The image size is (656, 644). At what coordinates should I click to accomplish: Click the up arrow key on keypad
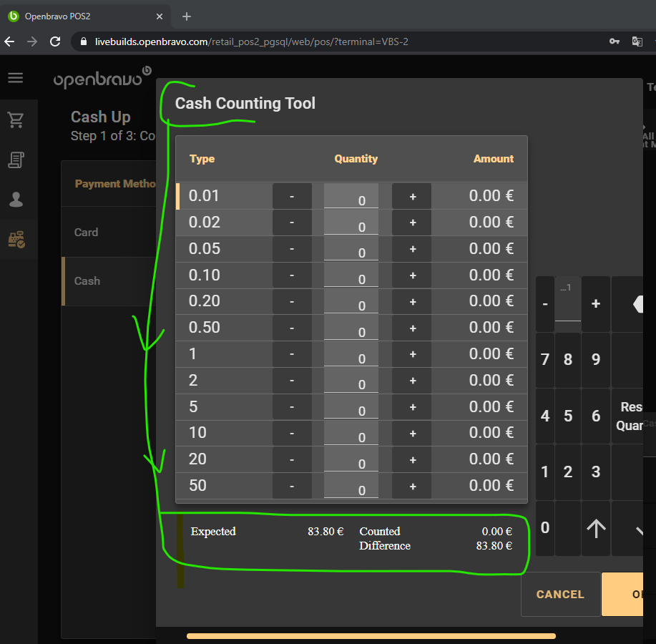coord(596,528)
